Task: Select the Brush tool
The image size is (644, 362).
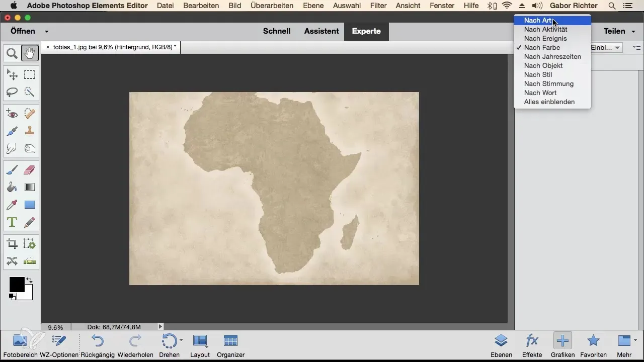Action: [12, 170]
